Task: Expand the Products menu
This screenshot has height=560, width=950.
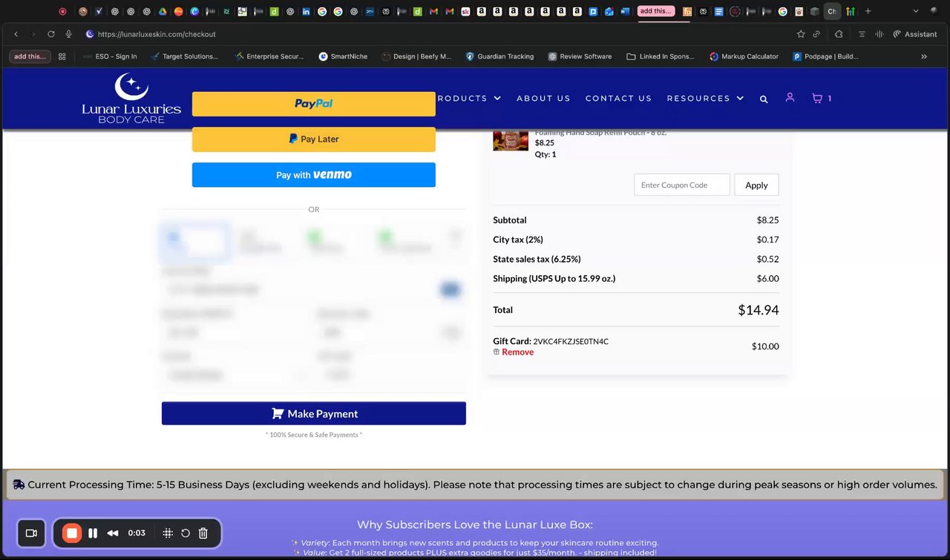Action: coord(469,98)
